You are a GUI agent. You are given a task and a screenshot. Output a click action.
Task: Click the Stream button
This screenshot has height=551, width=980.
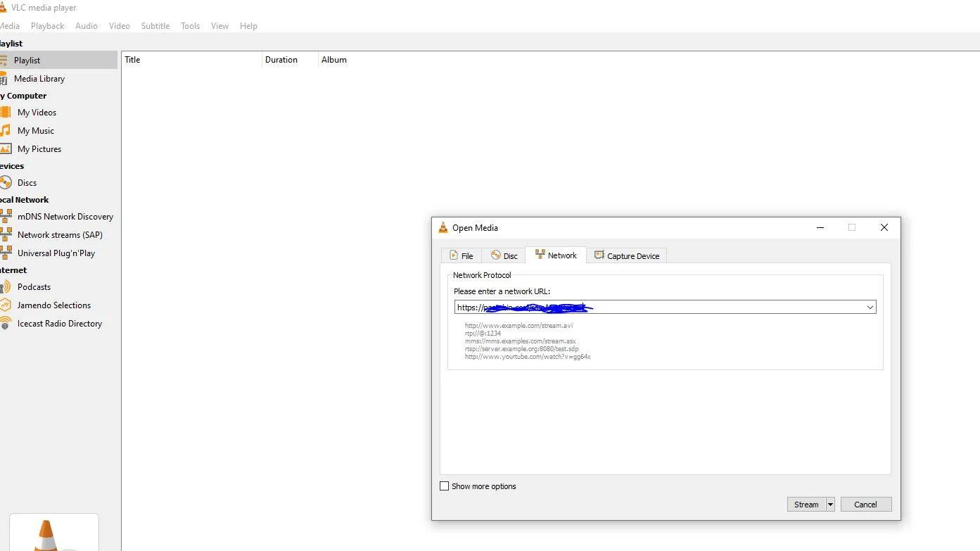pyautogui.click(x=806, y=505)
